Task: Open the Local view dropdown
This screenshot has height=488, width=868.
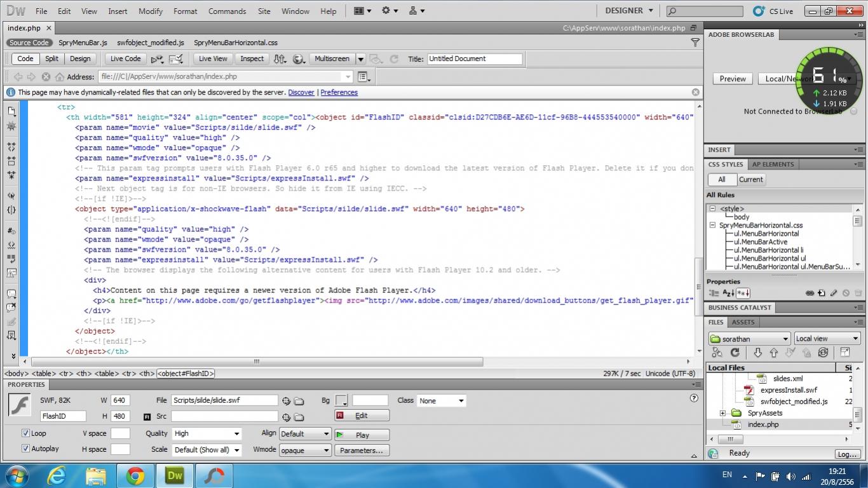Action: pos(827,339)
